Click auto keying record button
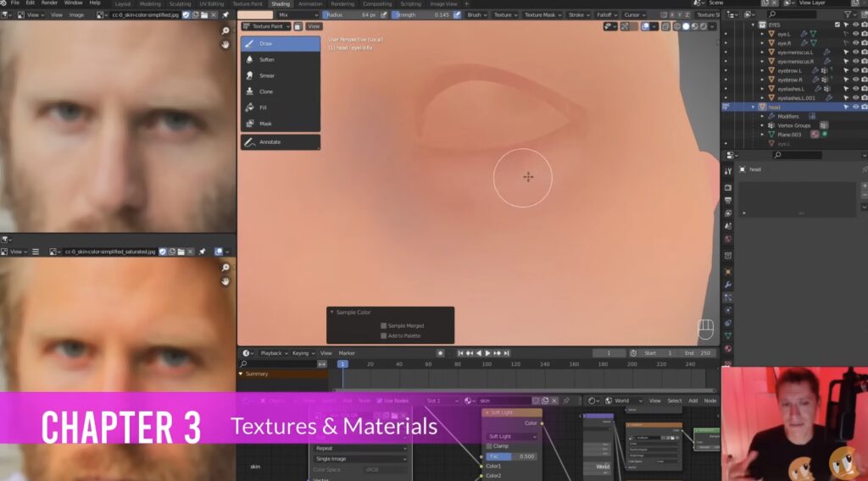The width and height of the screenshot is (868, 481). click(440, 353)
